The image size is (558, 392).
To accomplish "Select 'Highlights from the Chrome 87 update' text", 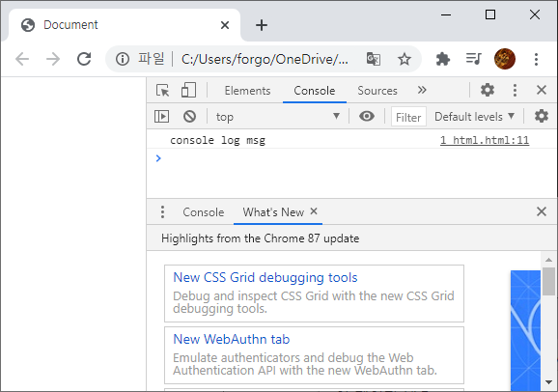I will click(x=260, y=238).
